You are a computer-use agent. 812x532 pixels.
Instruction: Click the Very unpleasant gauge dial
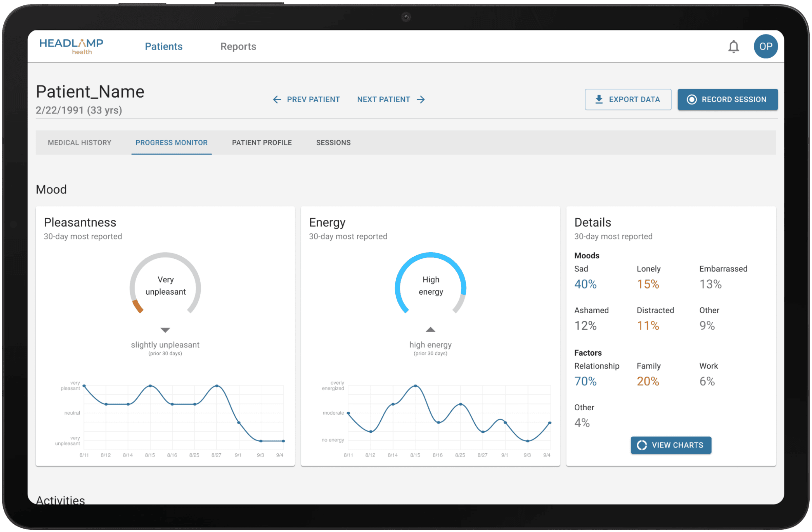165,285
